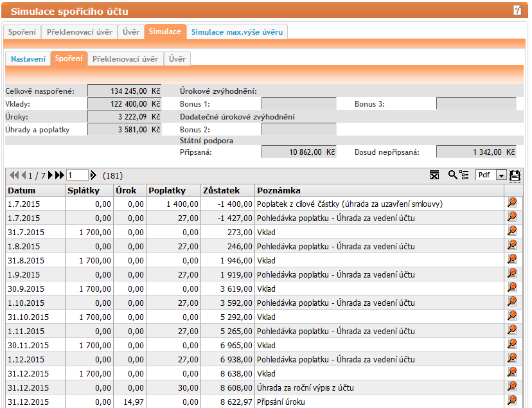Click the interest value 14,97 cell
Screen dimensions: 532x408
[130, 402]
